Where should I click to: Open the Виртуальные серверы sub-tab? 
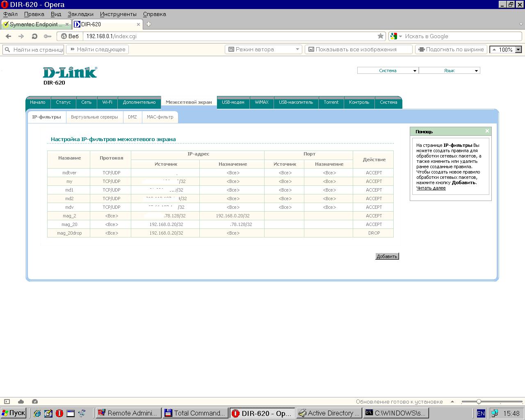(94, 117)
